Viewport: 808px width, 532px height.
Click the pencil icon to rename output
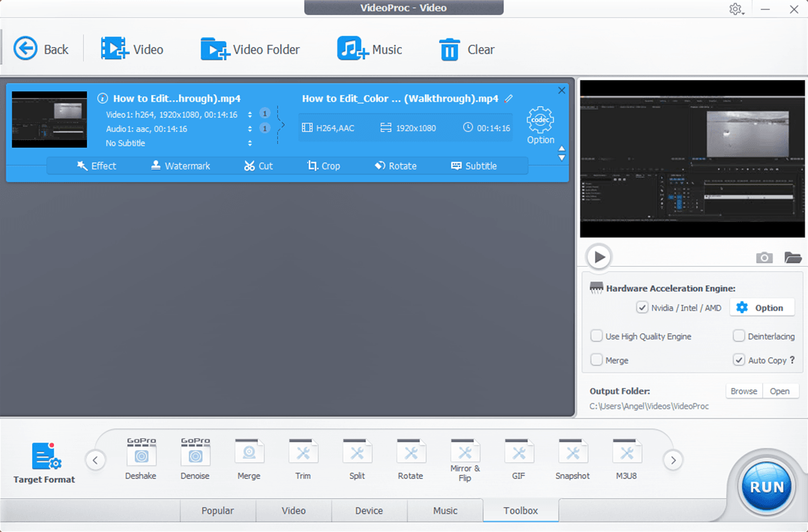(509, 98)
